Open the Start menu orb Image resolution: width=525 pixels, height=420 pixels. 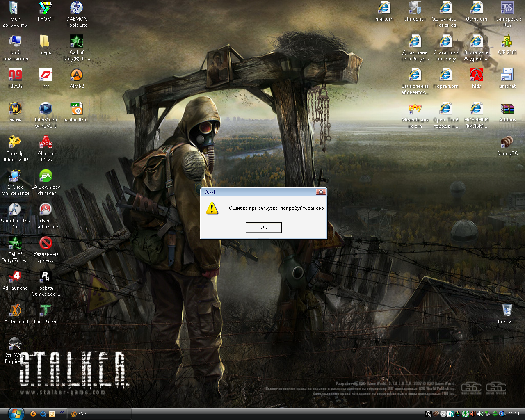[x=16, y=413]
